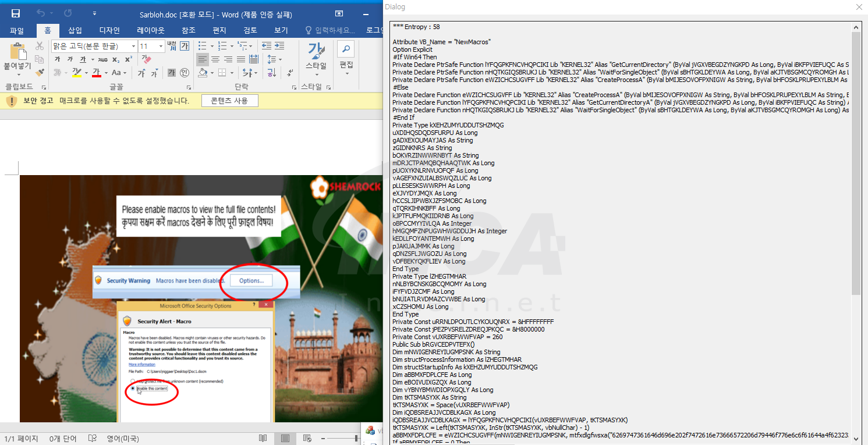Click the Clear Formatting eraser icon
The image size is (868, 445).
coord(146,59)
